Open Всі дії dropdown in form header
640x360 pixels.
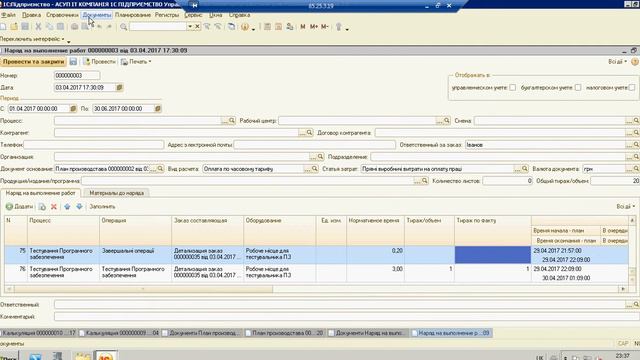pyautogui.click(x=617, y=62)
